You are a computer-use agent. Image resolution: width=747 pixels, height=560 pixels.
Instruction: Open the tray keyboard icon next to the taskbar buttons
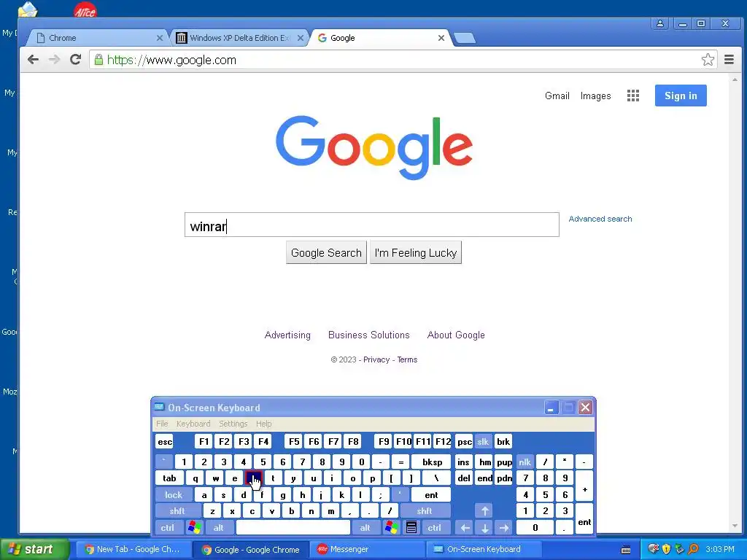point(626,550)
